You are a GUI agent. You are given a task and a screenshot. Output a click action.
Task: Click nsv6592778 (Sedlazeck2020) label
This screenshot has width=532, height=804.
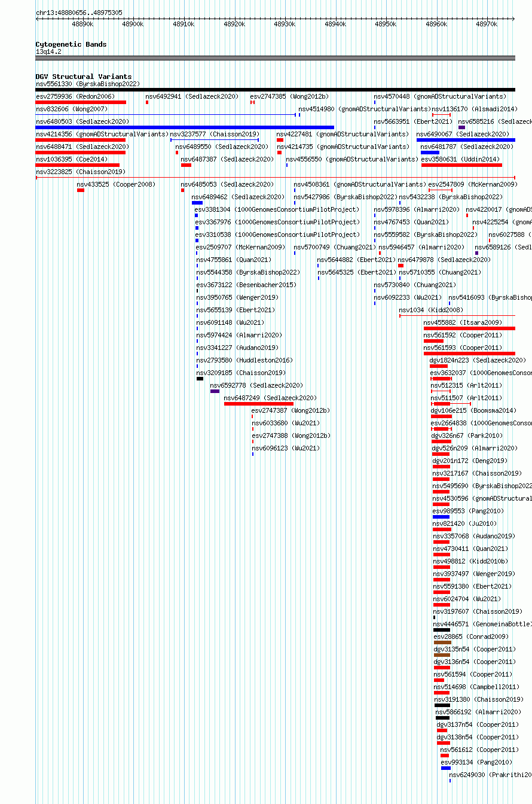pos(256,385)
